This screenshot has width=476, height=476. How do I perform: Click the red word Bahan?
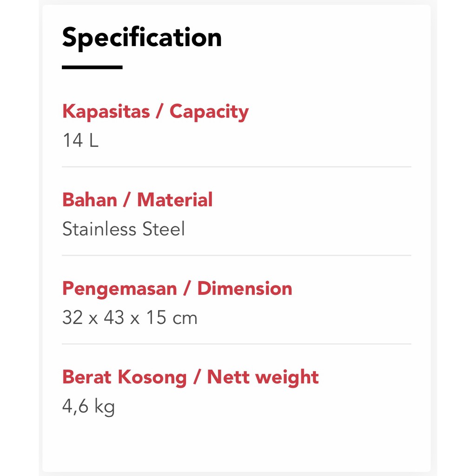[90, 200]
